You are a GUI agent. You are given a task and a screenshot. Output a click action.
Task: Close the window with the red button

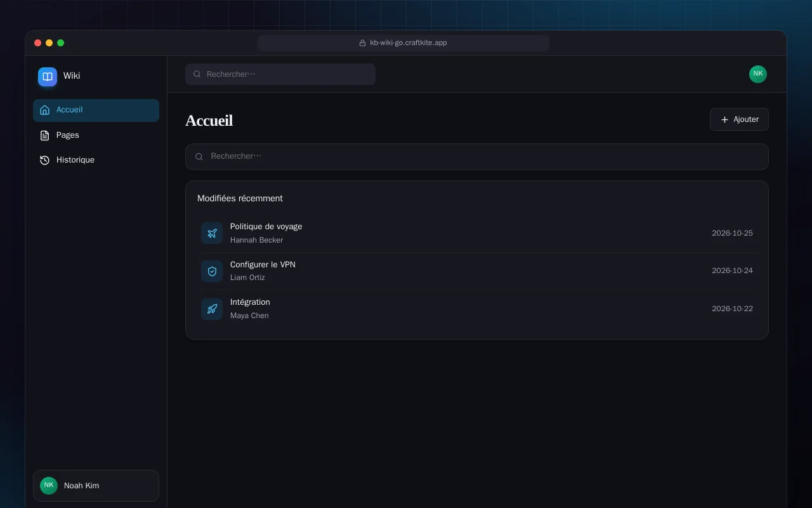(37, 43)
